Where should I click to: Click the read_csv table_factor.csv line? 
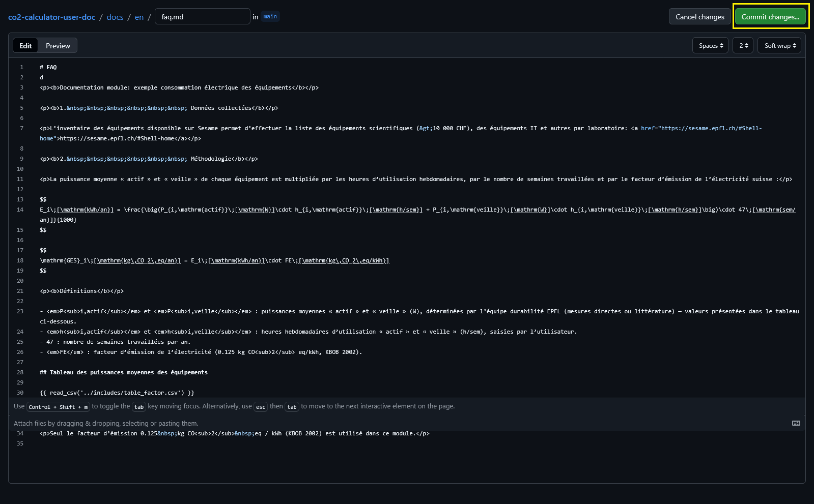point(117,393)
